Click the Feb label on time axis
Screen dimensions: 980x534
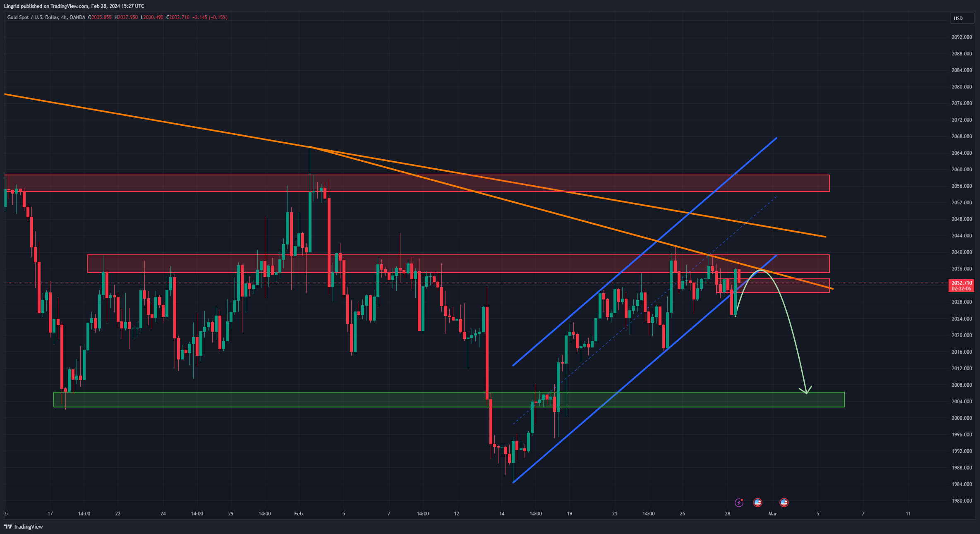click(x=298, y=514)
